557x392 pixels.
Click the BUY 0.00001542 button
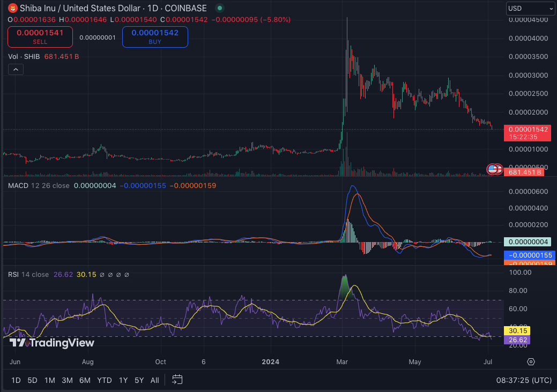[155, 36]
